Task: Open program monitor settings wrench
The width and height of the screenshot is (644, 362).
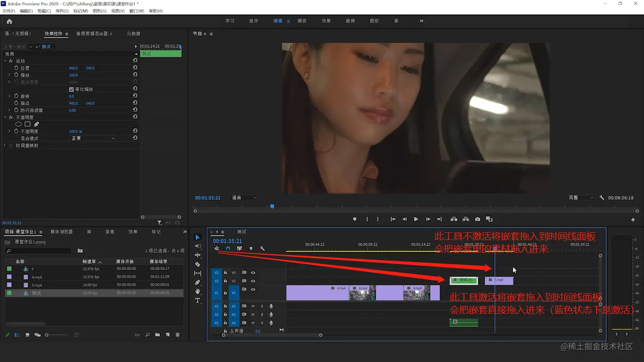Action: click(x=601, y=197)
